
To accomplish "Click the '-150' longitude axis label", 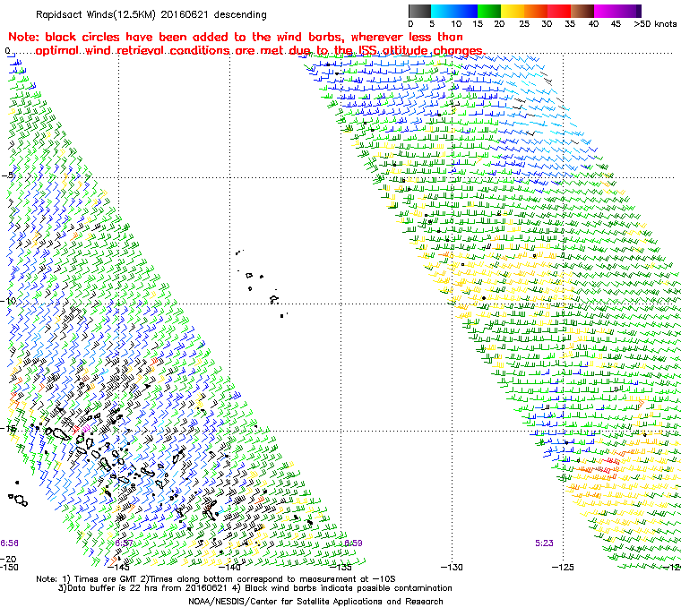I will point(10,567).
